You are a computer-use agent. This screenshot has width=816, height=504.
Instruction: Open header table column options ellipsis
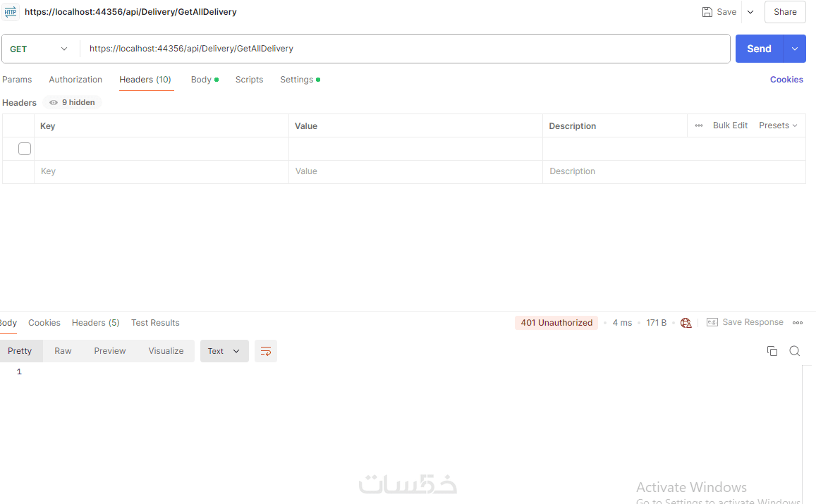point(698,125)
